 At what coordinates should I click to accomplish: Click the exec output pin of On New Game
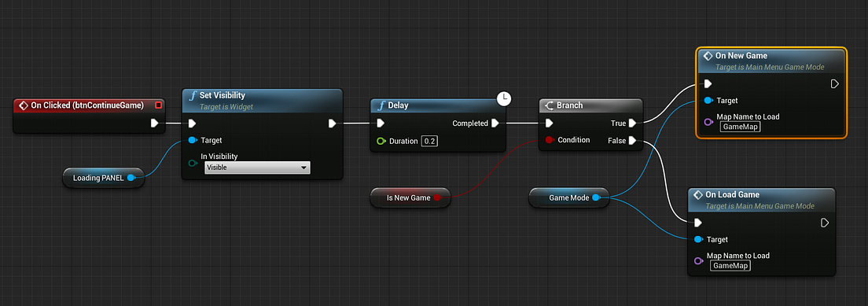point(835,83)
